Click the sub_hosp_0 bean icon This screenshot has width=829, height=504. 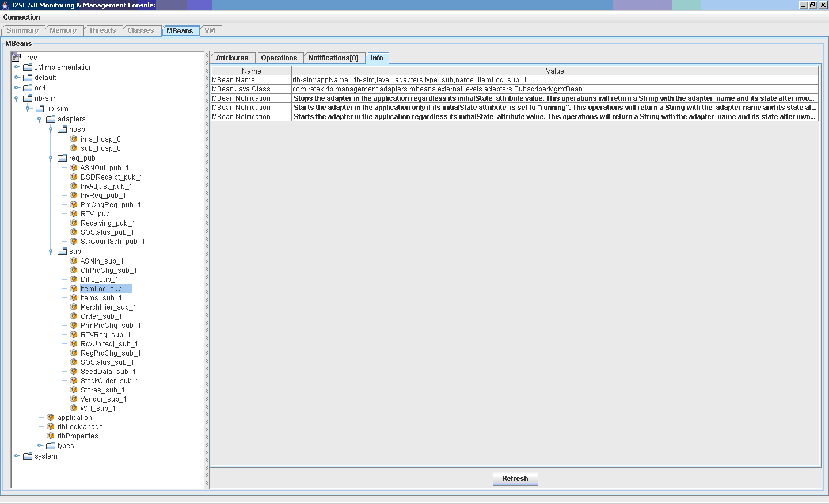coord(74,148)
